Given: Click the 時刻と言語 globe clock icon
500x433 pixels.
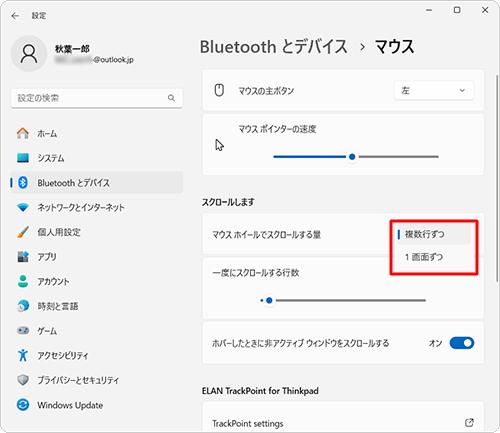Looking at the screenshot, I should click(x=23, y=306).
